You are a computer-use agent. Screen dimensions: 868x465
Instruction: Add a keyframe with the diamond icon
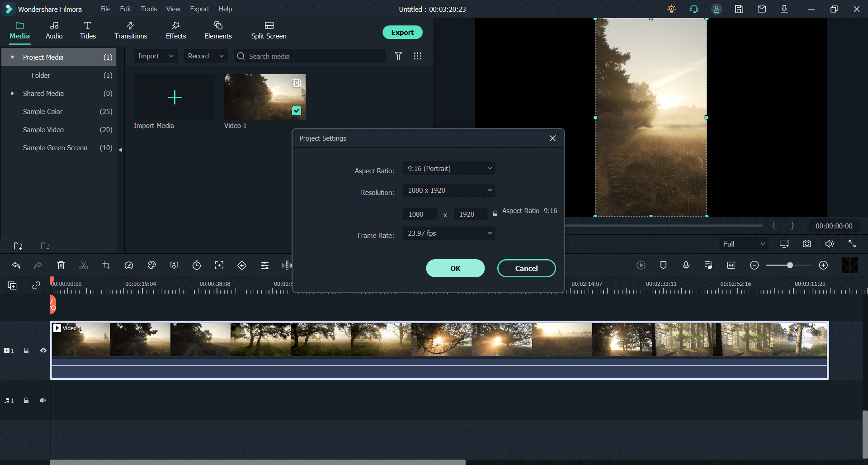(x=242, y=266)
